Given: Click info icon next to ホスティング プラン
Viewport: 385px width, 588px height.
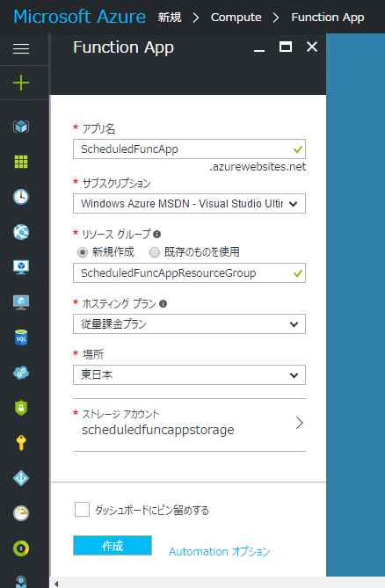Looking at the screenshot, I should coord(163,304).
